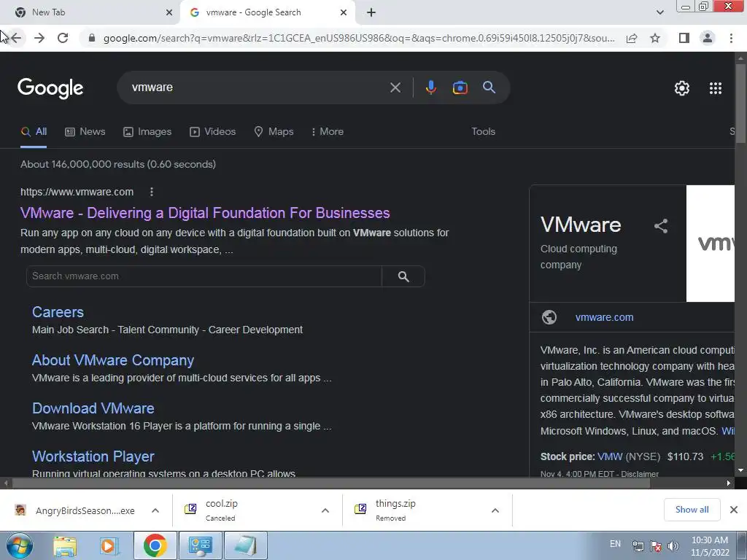Share this page from address bar
The image size is (747, 560).
(x=632, y=38)
